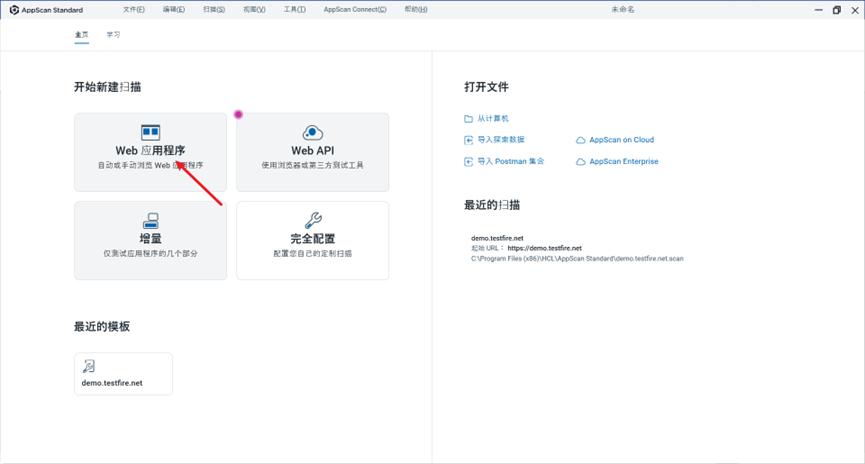Open the 编辑(E) menu
The image size is (865, 464).
click(x=174, y=9)
